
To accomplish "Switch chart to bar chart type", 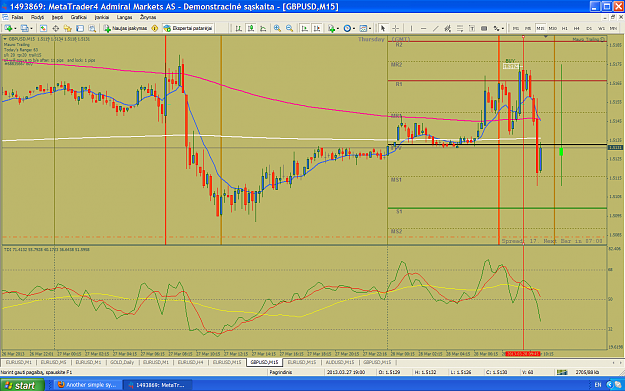I will pyautogui.click(x=238, y=28).
